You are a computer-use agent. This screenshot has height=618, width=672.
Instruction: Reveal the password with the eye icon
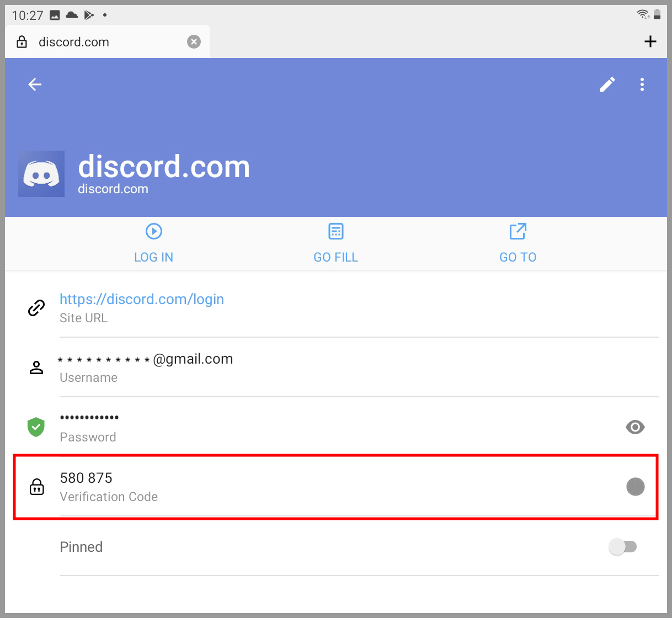click(x=635, y=427)
